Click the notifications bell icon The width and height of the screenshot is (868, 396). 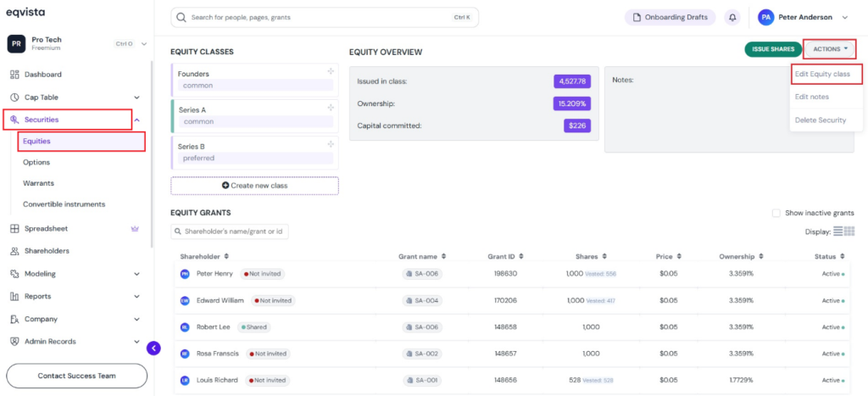coord(732,17)
